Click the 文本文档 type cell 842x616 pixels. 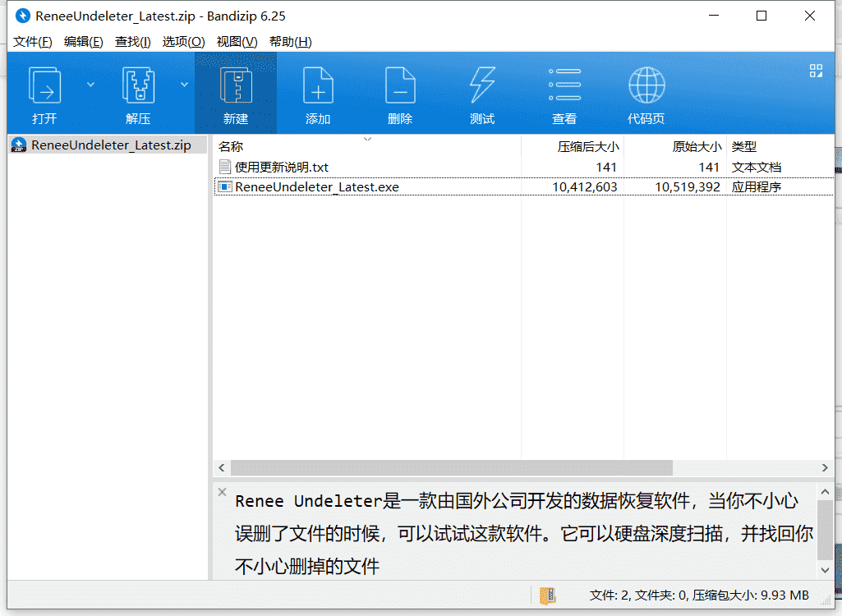(x=756, y=167)
